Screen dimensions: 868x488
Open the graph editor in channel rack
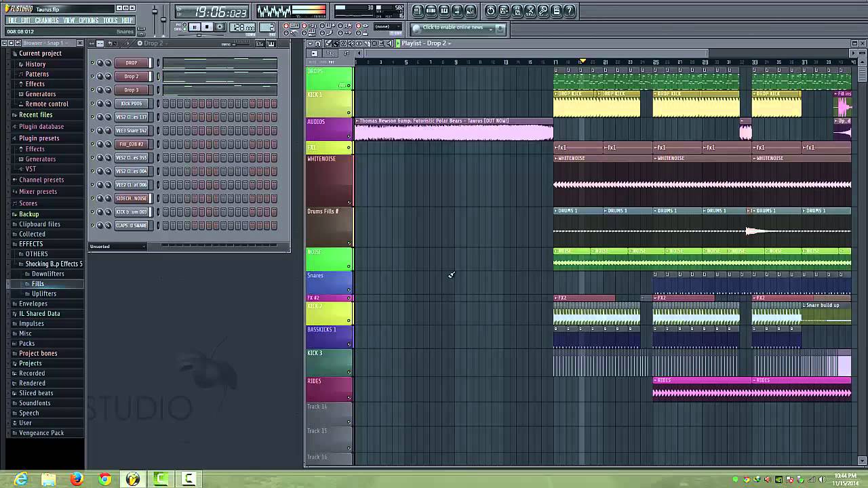260,44
